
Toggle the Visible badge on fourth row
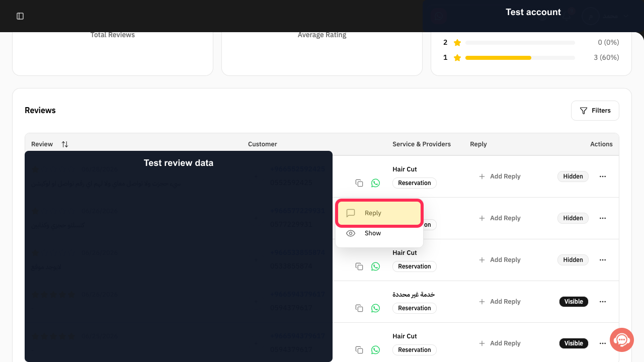(574, 302)
